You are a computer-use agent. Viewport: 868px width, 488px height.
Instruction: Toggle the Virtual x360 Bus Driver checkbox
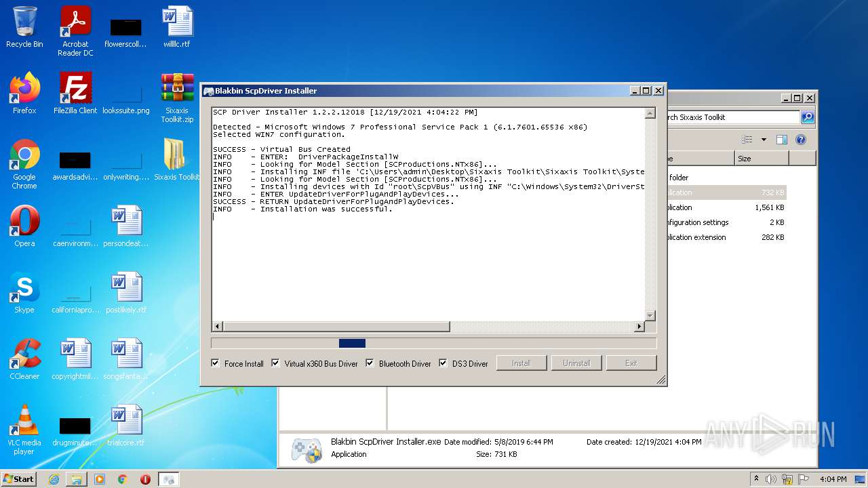click(275, 363)
